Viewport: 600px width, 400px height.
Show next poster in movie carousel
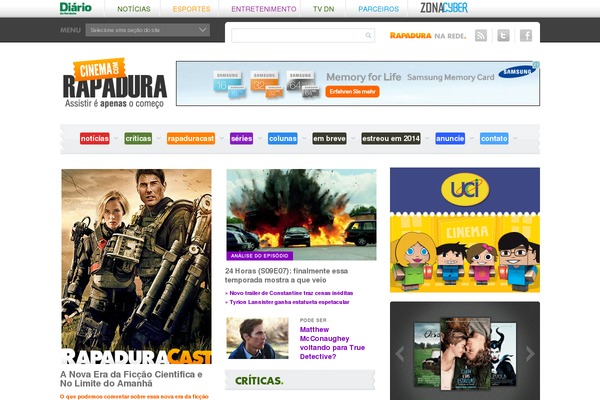pos(530,354)
